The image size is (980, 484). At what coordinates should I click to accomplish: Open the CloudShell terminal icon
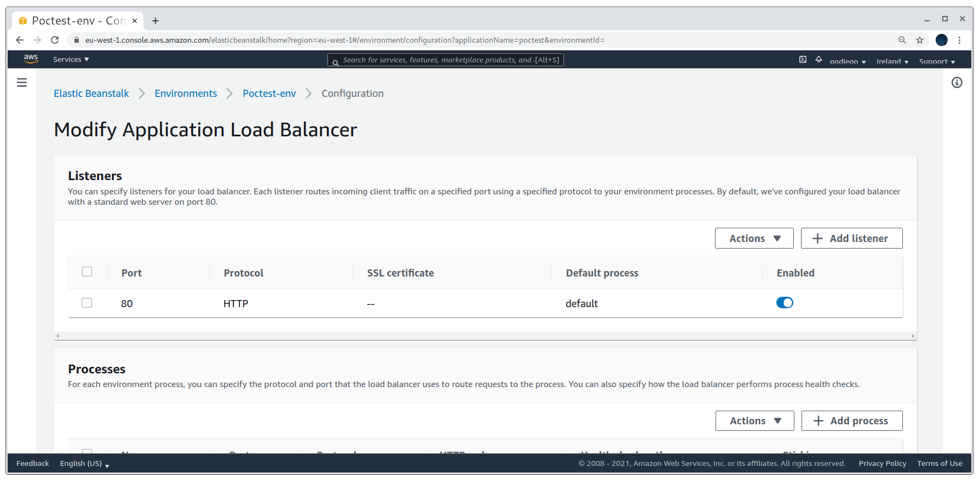(803, 60)
